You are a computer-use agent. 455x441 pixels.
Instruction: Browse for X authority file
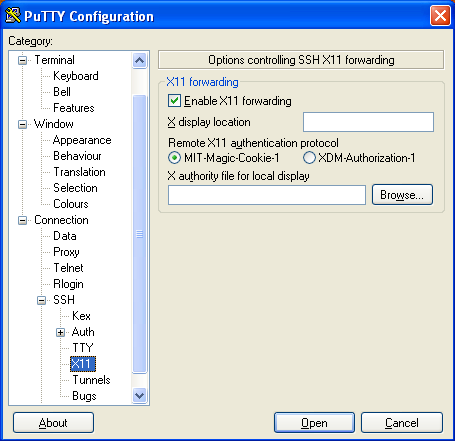tap(402, 195)
